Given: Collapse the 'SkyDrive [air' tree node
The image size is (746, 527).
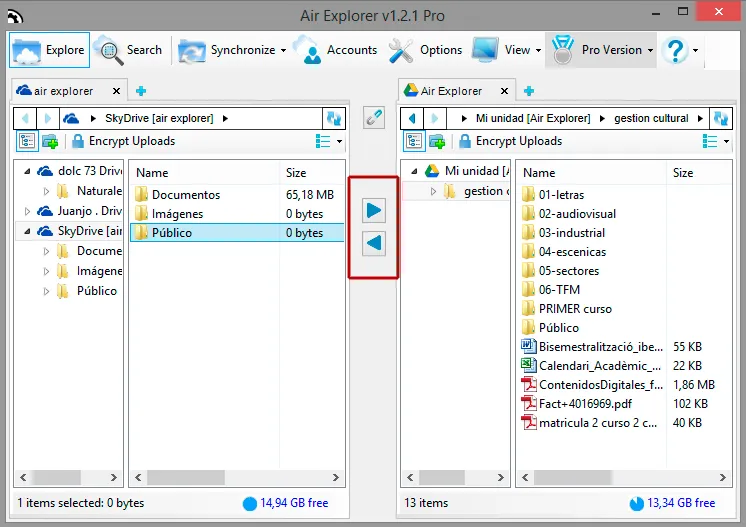Looking at the screenshot, I should click(28, 231).
